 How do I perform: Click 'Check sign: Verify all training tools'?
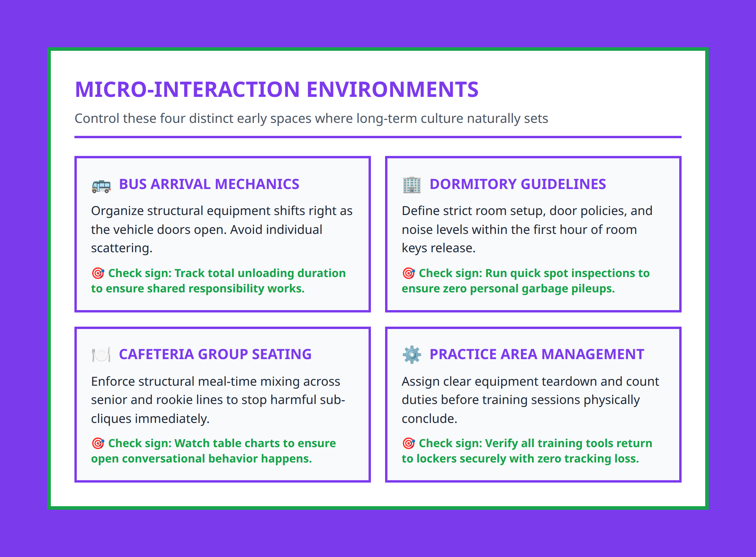tap(518, 443)
